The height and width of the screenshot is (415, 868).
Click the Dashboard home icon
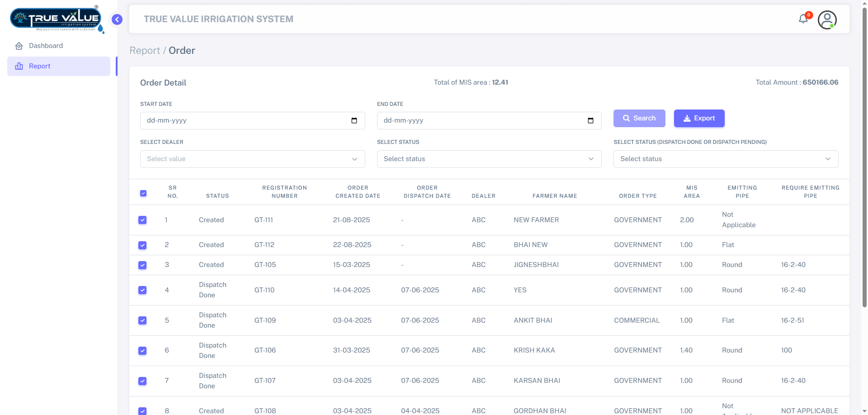coord(19,46)
